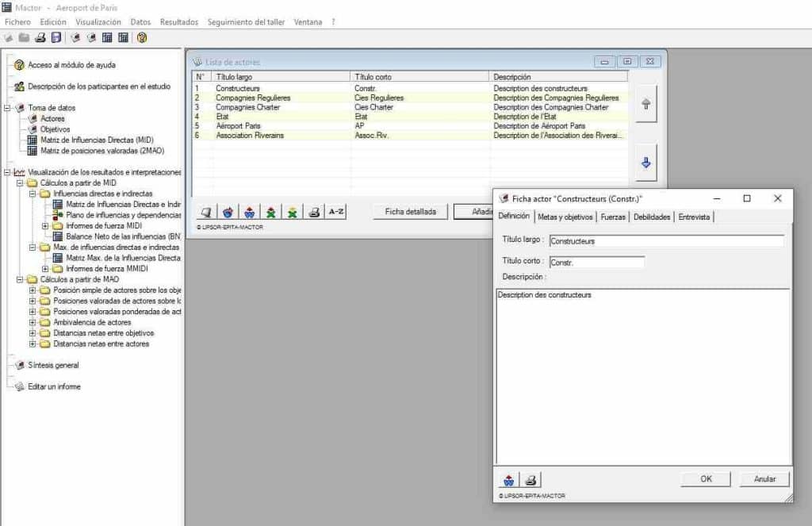Click the Word export icon in Ficha actor

(508, 480)
